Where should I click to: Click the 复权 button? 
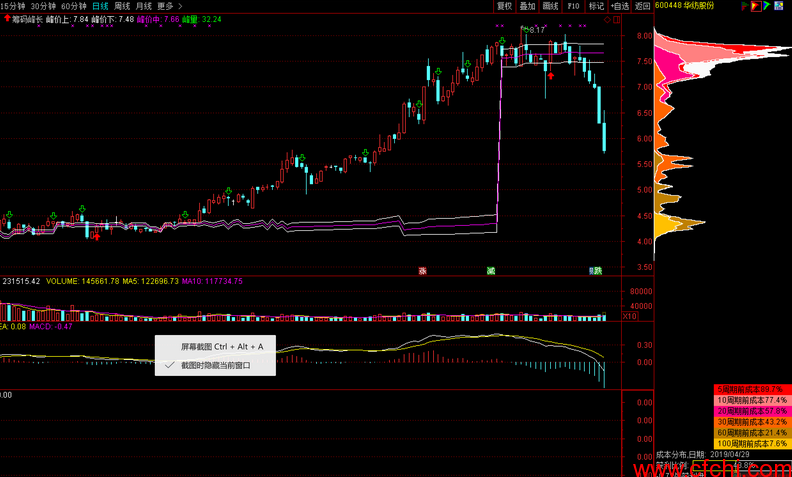[x=504, y=6]
